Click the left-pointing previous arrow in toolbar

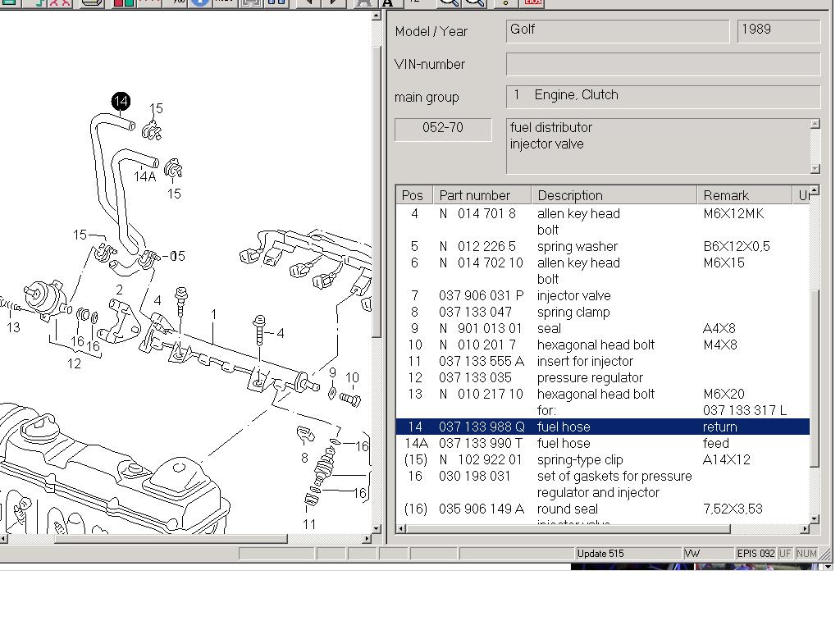tap(308, 2)
